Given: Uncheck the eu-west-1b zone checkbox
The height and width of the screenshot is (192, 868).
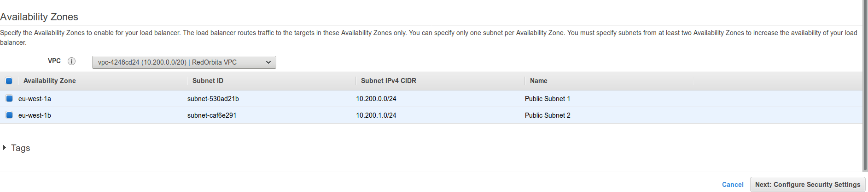Looking at the screenshot, I should point(9,115).
